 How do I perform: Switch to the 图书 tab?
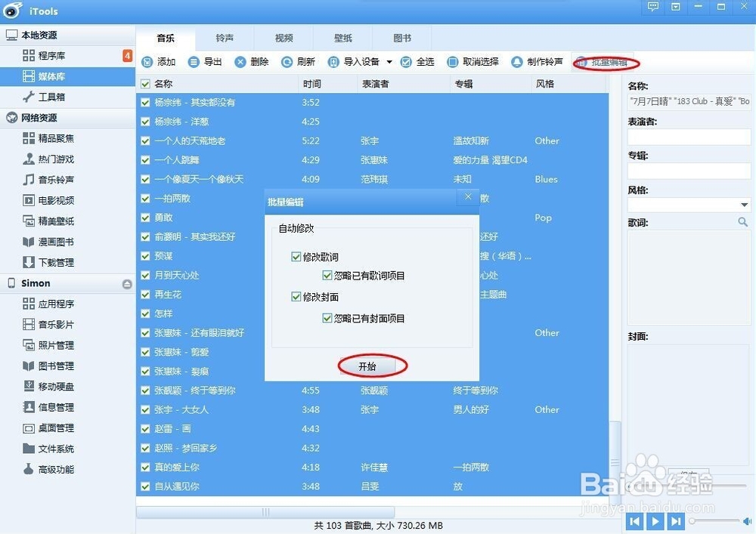click(x=402, y=38)
